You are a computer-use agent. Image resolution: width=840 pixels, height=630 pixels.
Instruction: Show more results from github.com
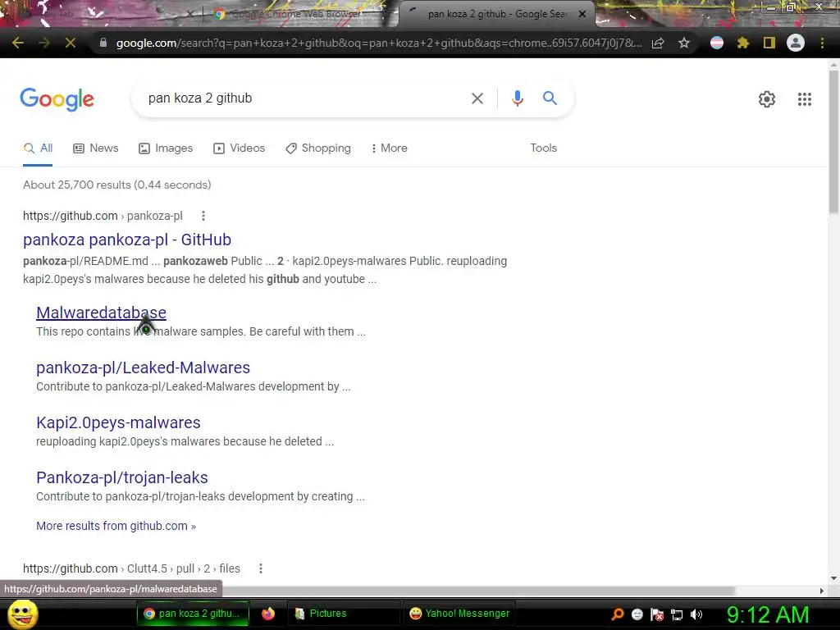(x=116, y=526)
